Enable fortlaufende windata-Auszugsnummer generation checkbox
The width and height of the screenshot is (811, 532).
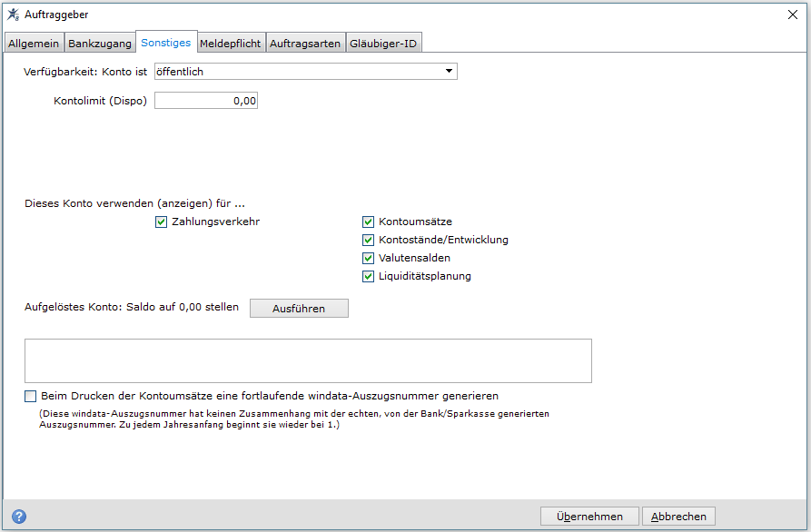point(31,396)
